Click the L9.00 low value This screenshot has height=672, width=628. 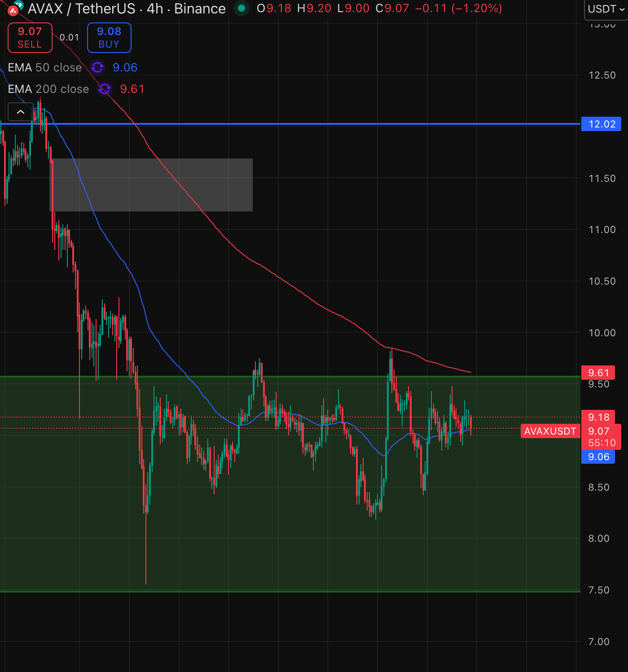[353, 9]
